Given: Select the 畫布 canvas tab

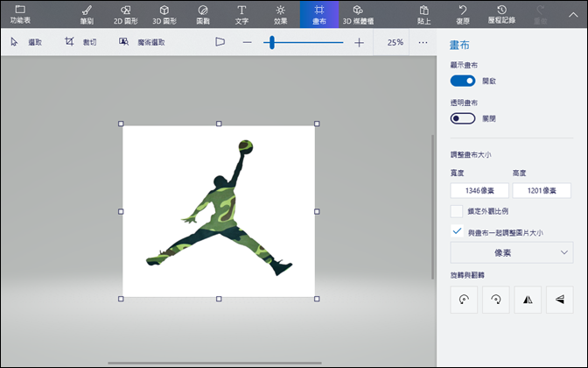Looking at the screenshot, I should [319, 14].
